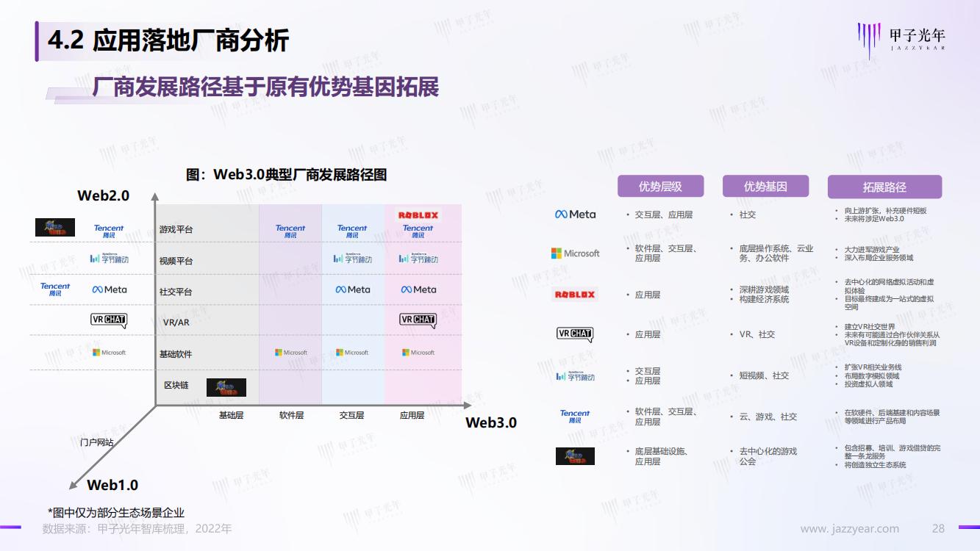Click the 应用层 label below the chart
The height and width of the screenshot is (551, 980).
412,415
